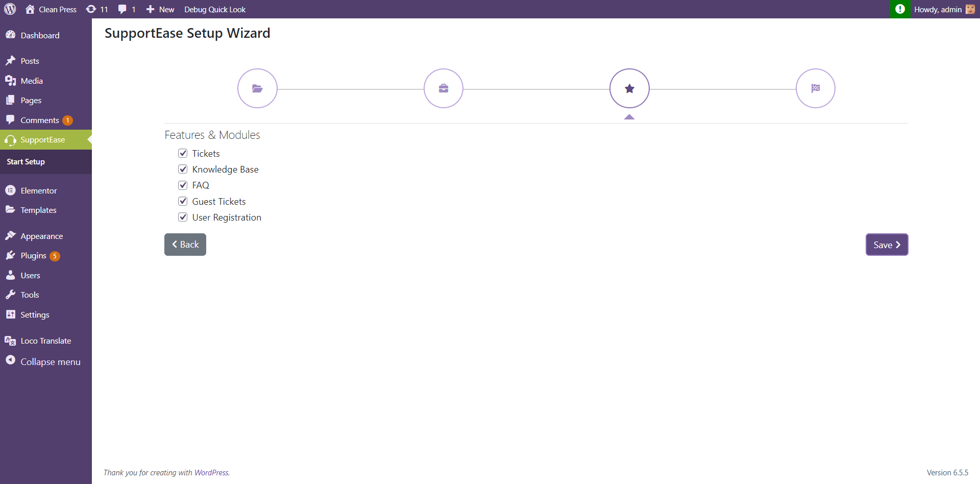
Task: Click the Back button
Action: pos(185,245)
